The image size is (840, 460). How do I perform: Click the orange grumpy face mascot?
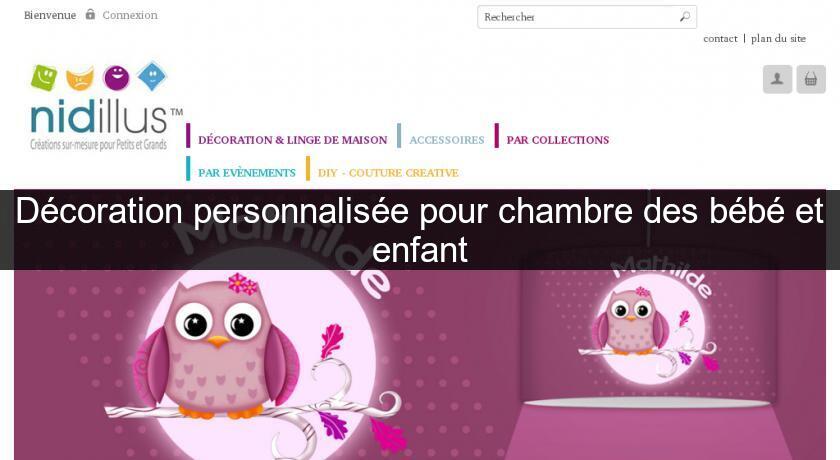coord(80,78)
